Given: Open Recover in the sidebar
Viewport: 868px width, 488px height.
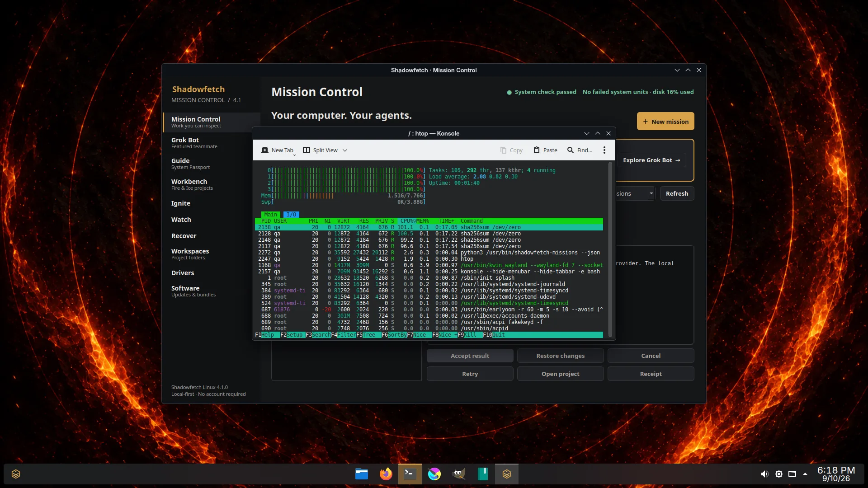Looking at the screenshot, I should coord(212,236).
